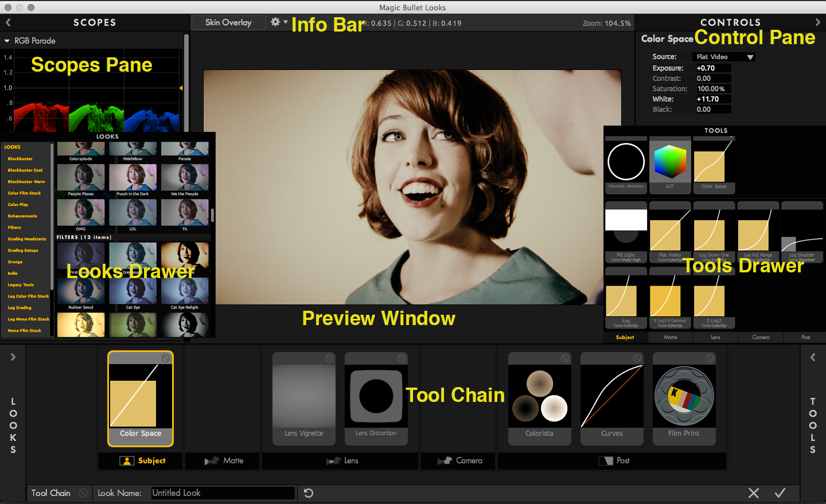Viewport: 826px width, 504px height.
Task: Apply the look with the checkmark icon
Action: pos(780,493)
